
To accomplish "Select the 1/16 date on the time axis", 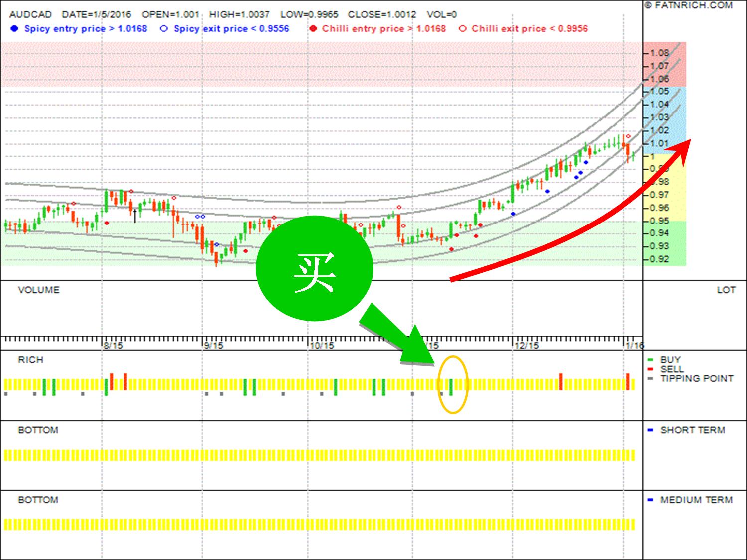I will click(635, 345).
